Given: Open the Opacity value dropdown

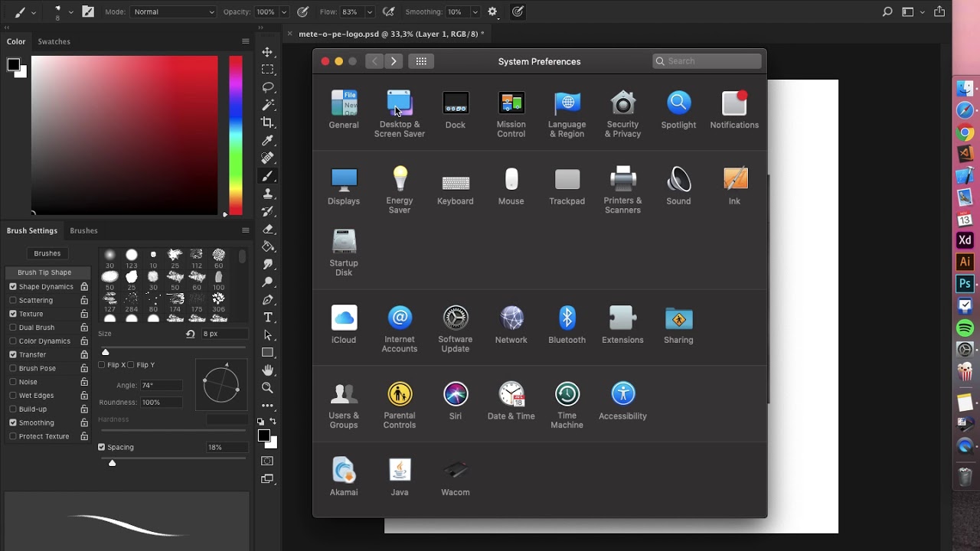Looking at the screenshot, I should 284,12.
